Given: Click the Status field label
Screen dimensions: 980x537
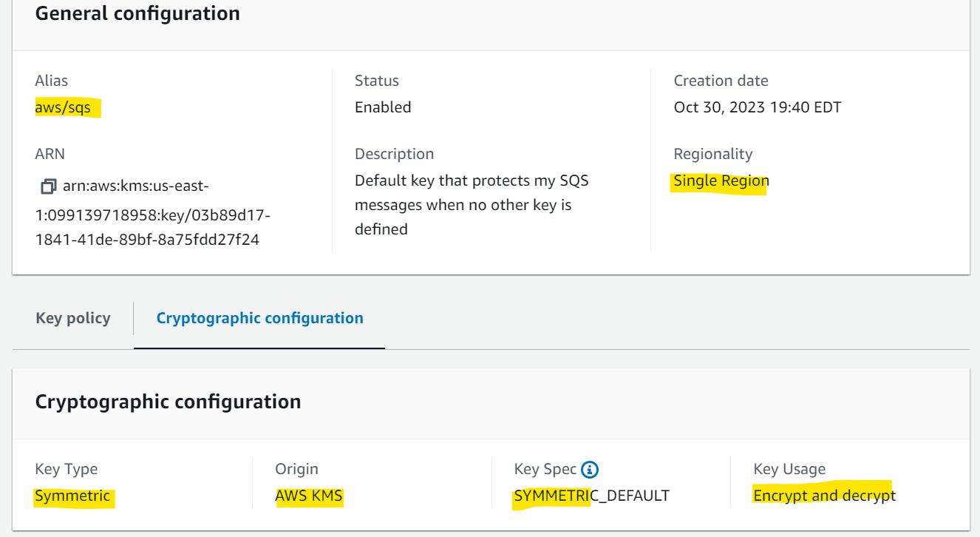Looking at the screenshot, I should click(x=377, y=81).
